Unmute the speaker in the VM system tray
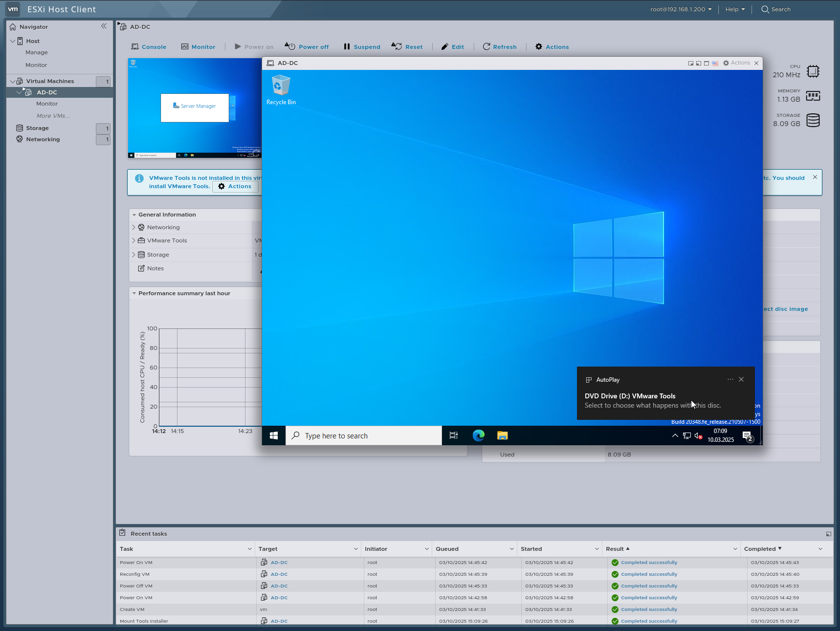Viewport: 840px width, 631px height. pos(698,435)
